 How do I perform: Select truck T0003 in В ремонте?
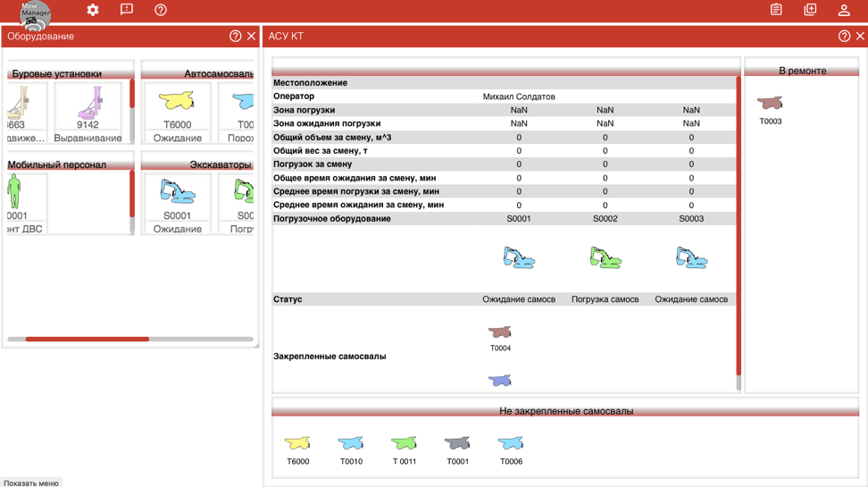pyautogui.click(x=770, y=110)
